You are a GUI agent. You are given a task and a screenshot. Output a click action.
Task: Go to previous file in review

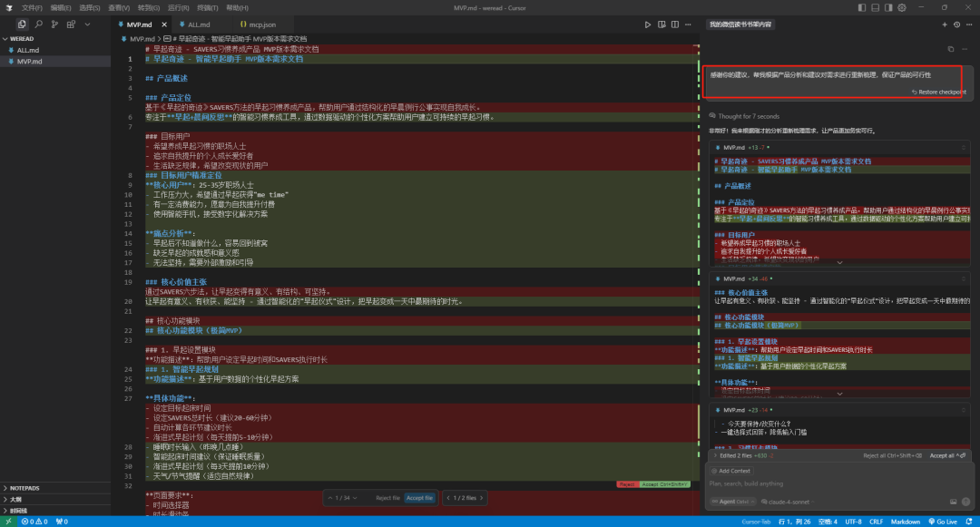(x=448, y=498)
